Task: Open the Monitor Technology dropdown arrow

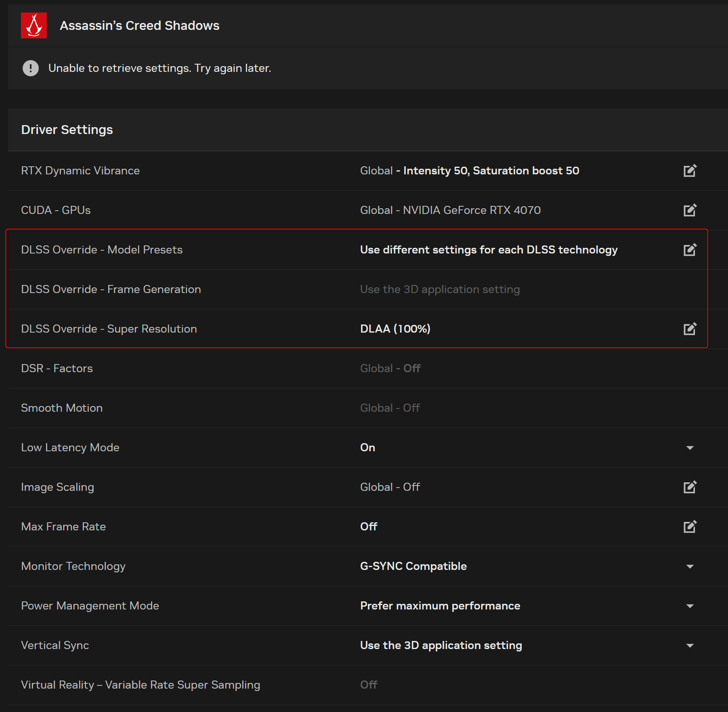Action: click(x=690, y=566)
